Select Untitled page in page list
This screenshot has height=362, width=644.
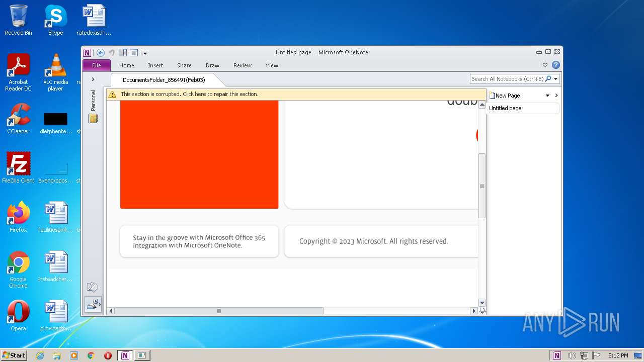(522, 108)
